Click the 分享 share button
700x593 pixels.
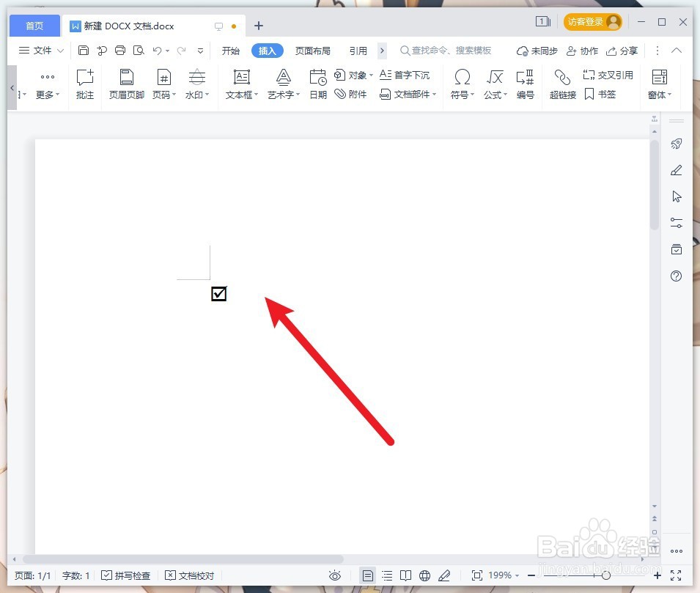622,51
